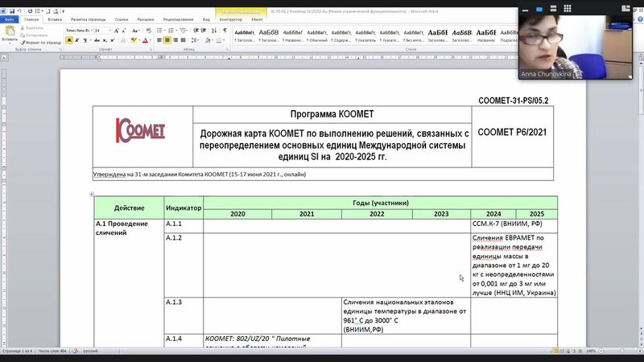Click the Save icon in quick access toolbar

click(13, 10)
